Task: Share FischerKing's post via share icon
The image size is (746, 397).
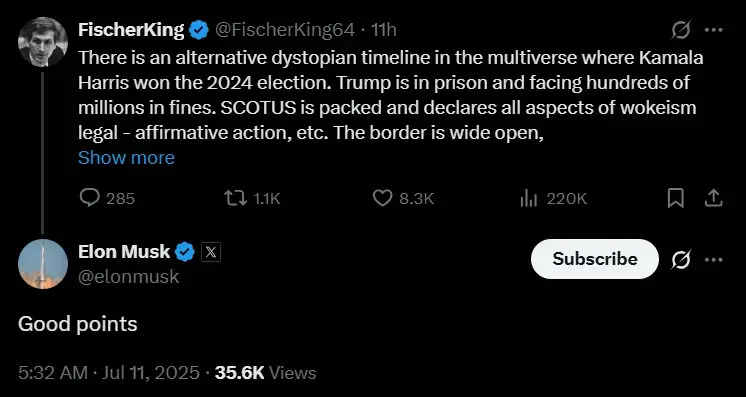Action: pyautogui.click(x=713, y=198)
